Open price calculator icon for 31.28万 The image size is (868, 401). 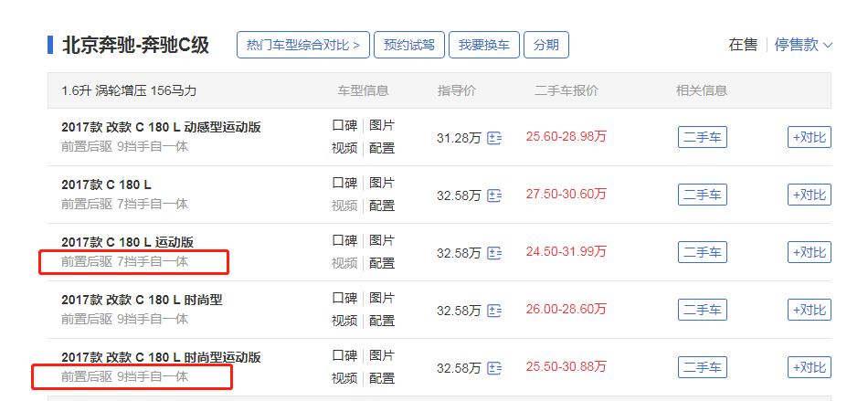[x=494, y=138]
